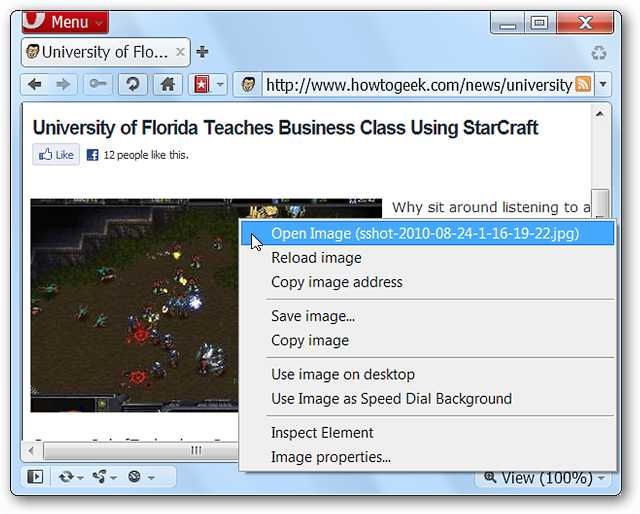
Task: Expand the Opera Turbo dropdown in the status bar
Action: pos(151,477)
